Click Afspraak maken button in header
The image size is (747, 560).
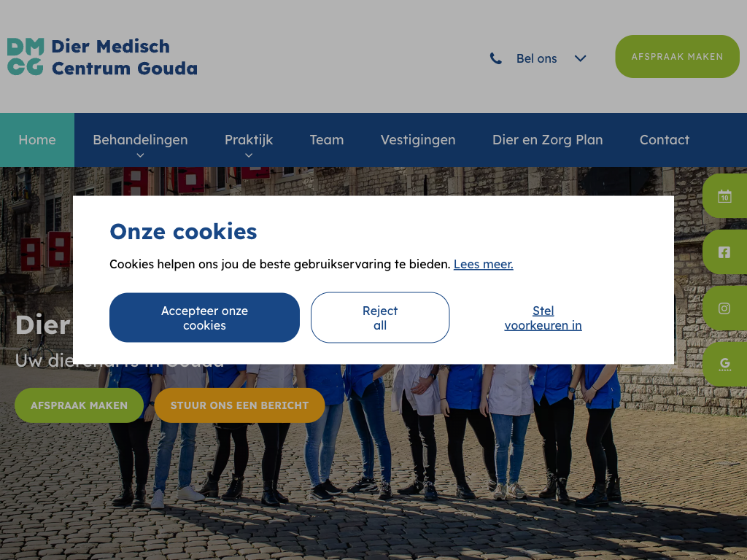pyautogui.click(x=677, y=57)
